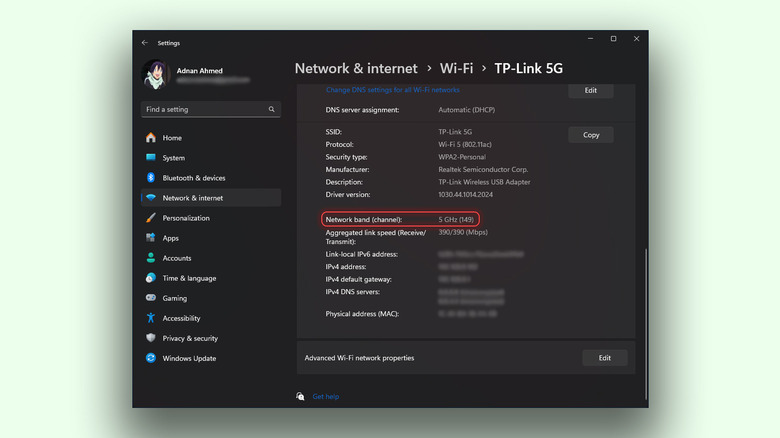Open the Apps section icon

pyautogui.click(x=151, y=238)
